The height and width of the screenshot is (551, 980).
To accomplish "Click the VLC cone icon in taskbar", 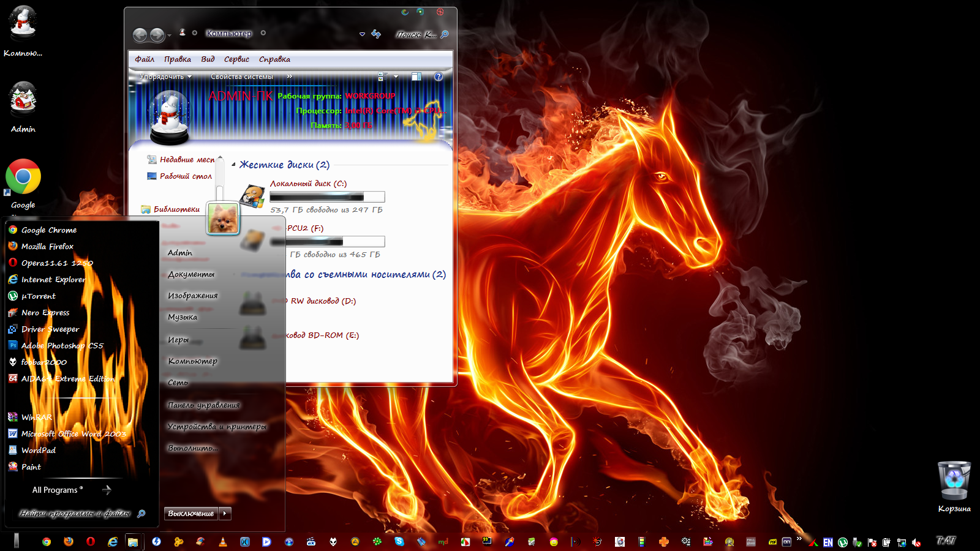I will tap(223, 542).
